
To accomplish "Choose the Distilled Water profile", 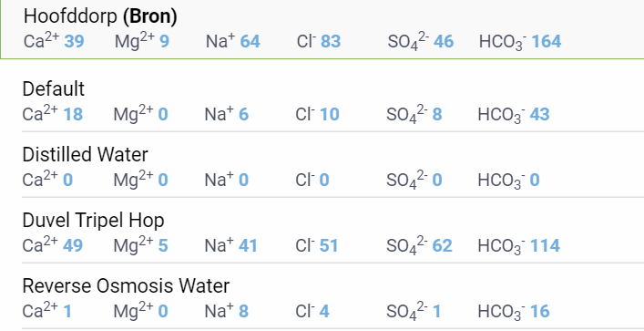I will [333, 168].
